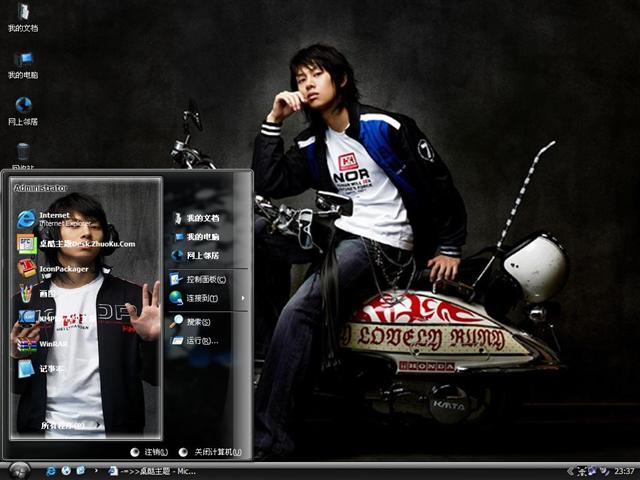Click the 注销(L) log off button
The height and width of the screenshot is (480, 640).
(149, 452)
